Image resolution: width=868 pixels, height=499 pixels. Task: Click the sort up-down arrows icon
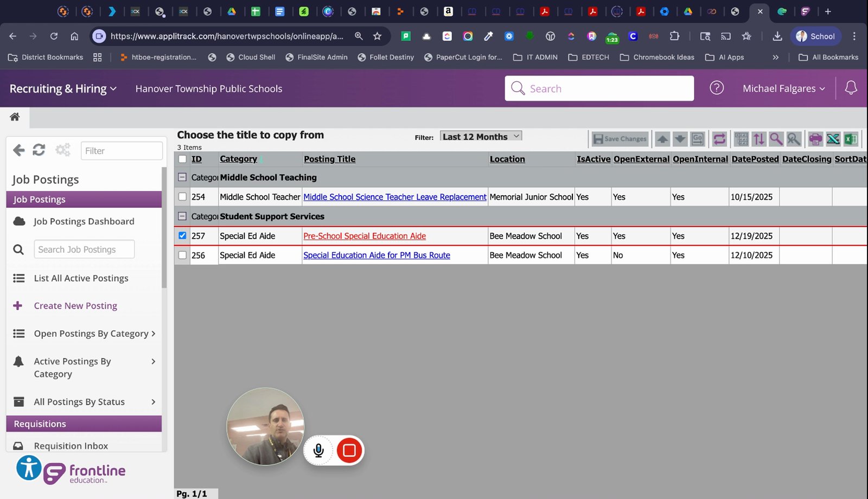click(x=758, y=139)
